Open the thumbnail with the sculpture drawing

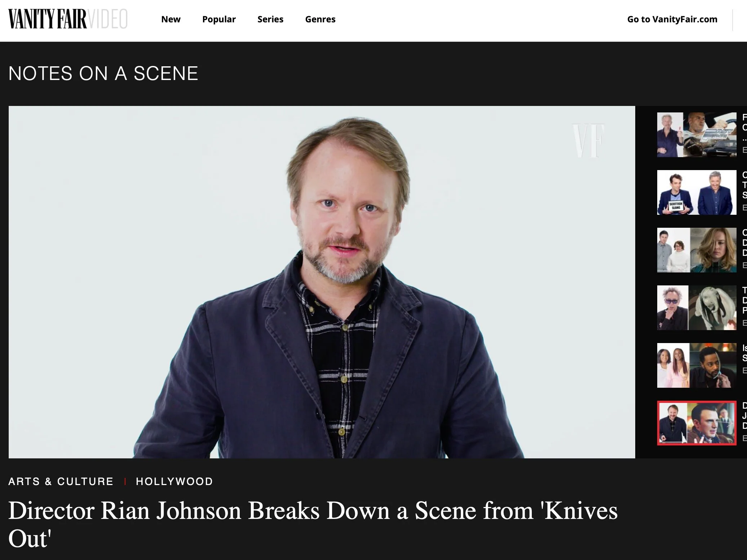(x=697, y=308)
